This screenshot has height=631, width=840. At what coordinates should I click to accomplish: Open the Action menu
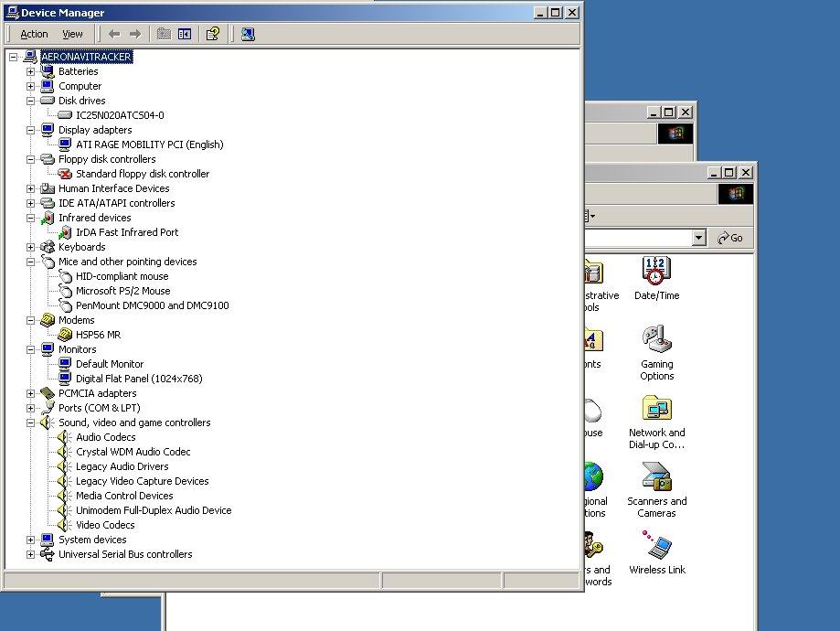coord(34,34)
